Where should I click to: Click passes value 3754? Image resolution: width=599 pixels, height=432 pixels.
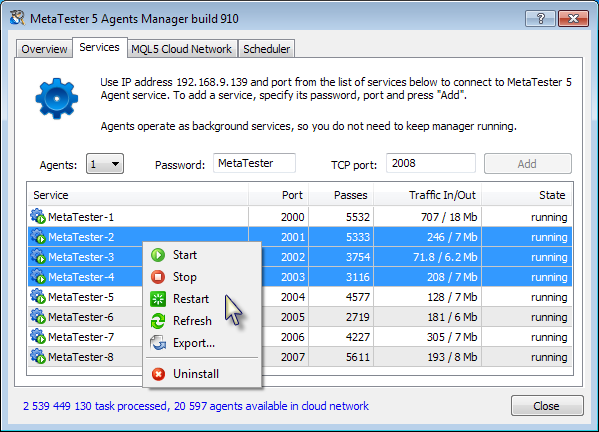point(358,257)
